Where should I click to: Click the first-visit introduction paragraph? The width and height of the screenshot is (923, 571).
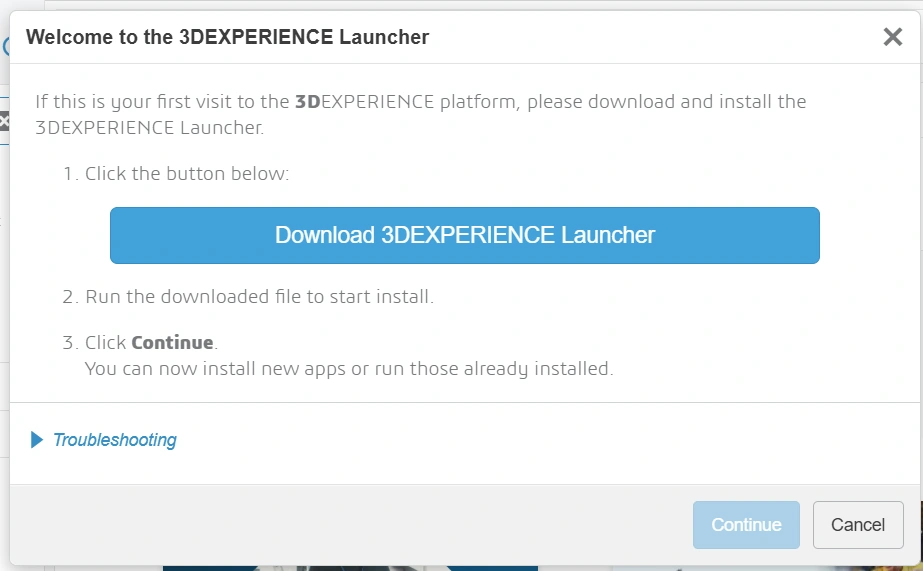[x=420, y=114]
